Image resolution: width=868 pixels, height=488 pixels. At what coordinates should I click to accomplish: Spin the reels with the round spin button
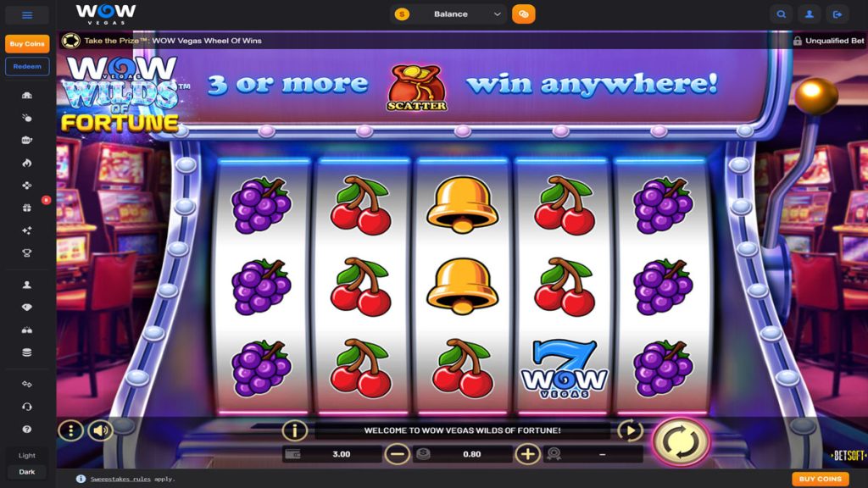click(681, 442)
